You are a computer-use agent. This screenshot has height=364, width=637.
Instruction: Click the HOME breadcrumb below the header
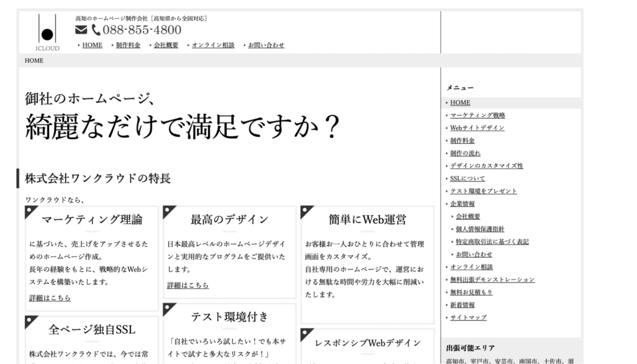click(x=34, y=60)
